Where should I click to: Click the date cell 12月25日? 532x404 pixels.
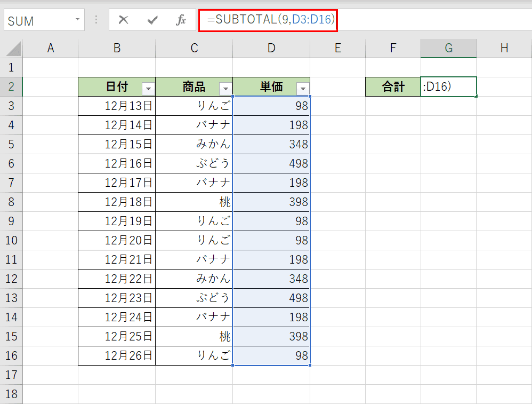[117, 336]
